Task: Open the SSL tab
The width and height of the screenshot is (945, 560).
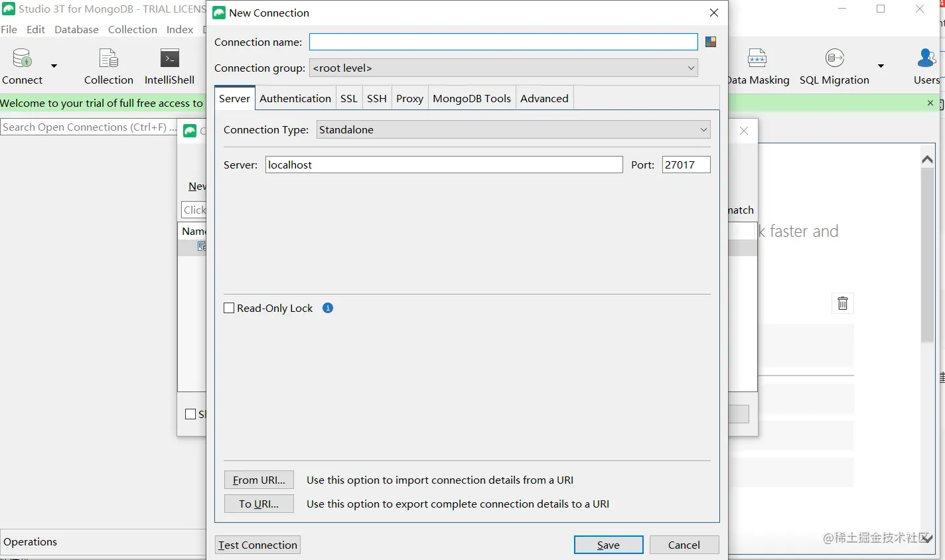Action: pyautogui.click(x=349, y=98)
